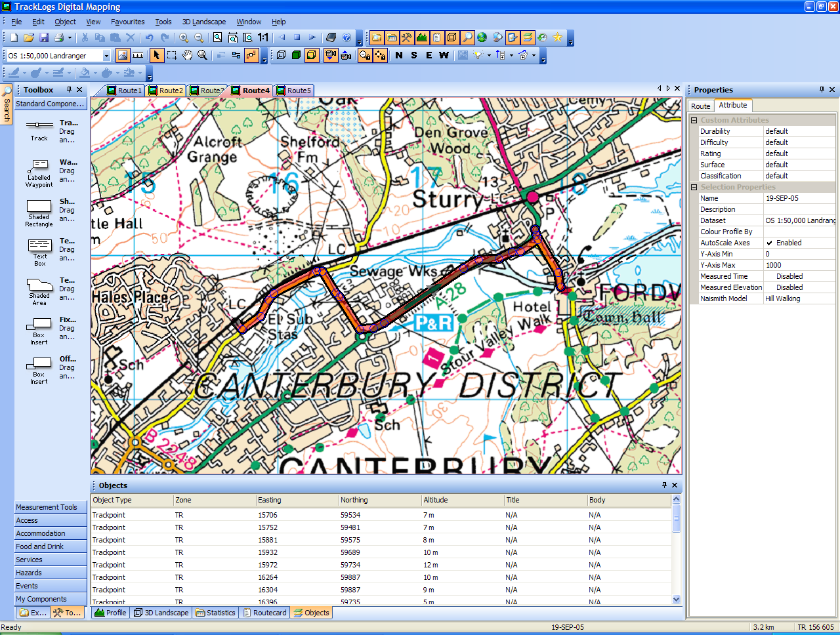Open the OS 1:50,000 Landranger dropdown

coord(106,56)
